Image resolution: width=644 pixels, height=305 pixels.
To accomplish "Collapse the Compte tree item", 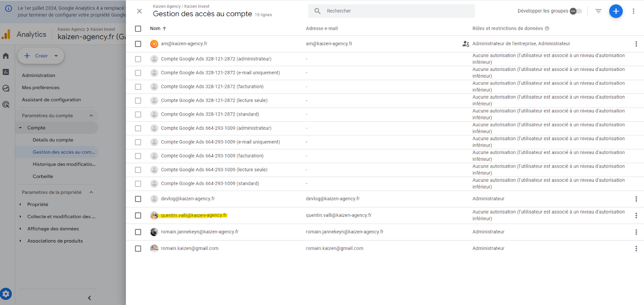I will point(21,128).
